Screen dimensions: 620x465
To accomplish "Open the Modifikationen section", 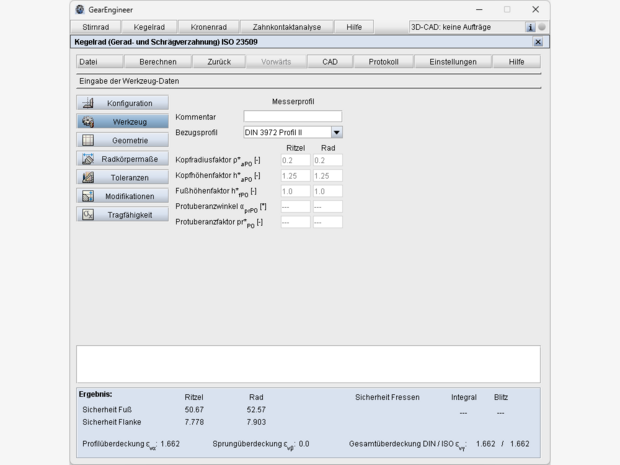I will click(x=122, y=196).
